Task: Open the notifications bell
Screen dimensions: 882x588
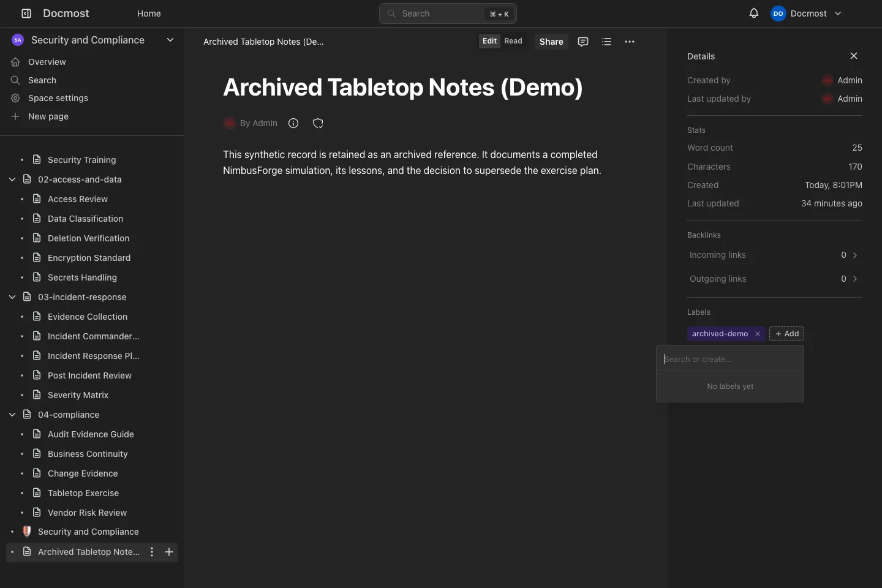Action: tap(754, 13)
